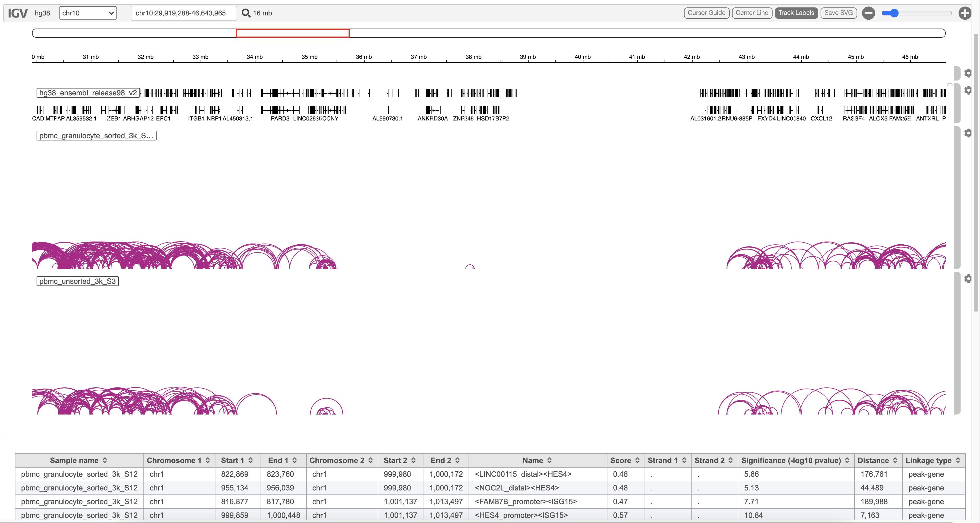Open the pbmc_unsorted track gear settings

968,279
